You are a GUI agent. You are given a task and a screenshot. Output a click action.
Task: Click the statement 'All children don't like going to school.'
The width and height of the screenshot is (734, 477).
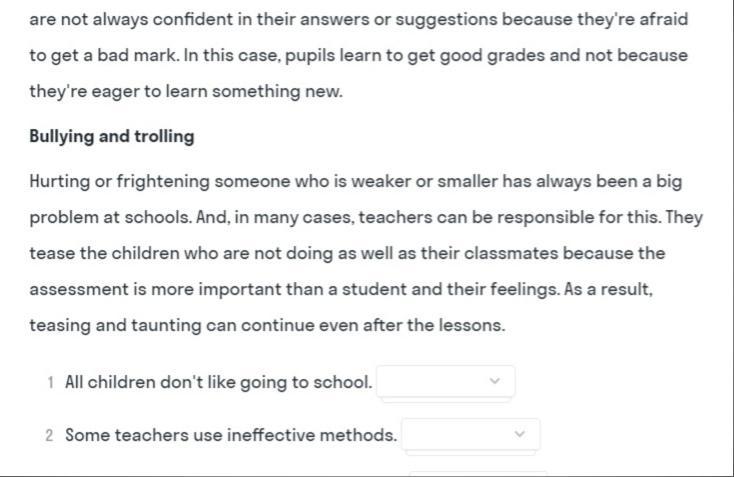219,382
